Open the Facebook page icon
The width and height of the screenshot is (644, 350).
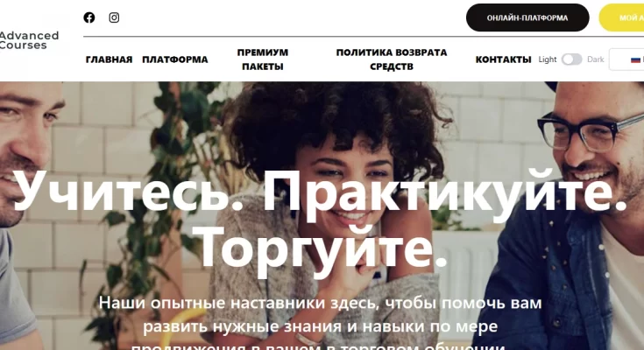tap(89, 17)
